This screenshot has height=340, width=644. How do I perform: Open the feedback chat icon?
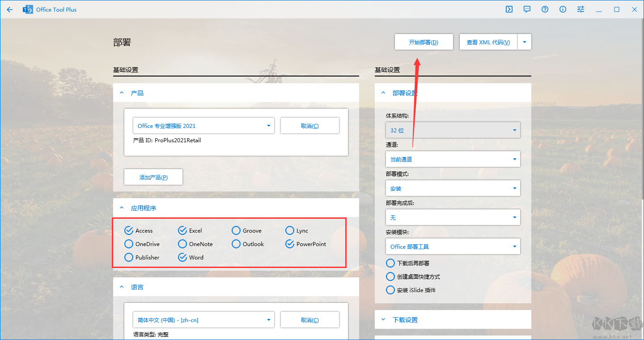pyautogui.click(x=527, y=9)
